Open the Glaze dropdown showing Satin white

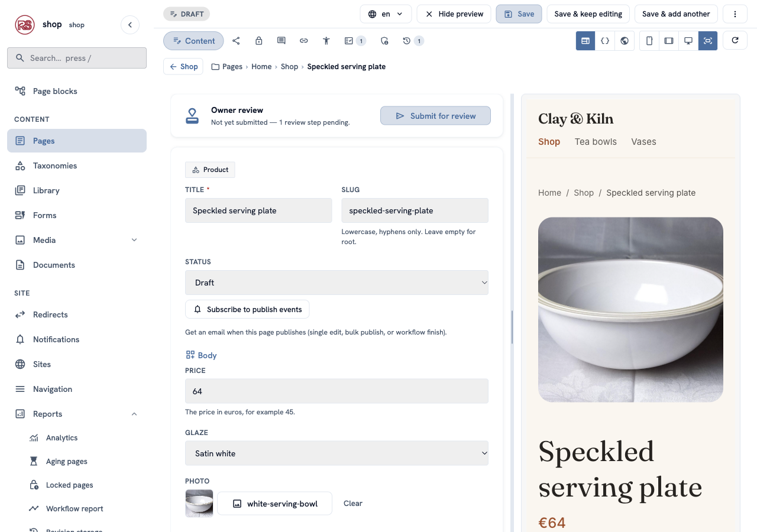click(x=337, y=453)
